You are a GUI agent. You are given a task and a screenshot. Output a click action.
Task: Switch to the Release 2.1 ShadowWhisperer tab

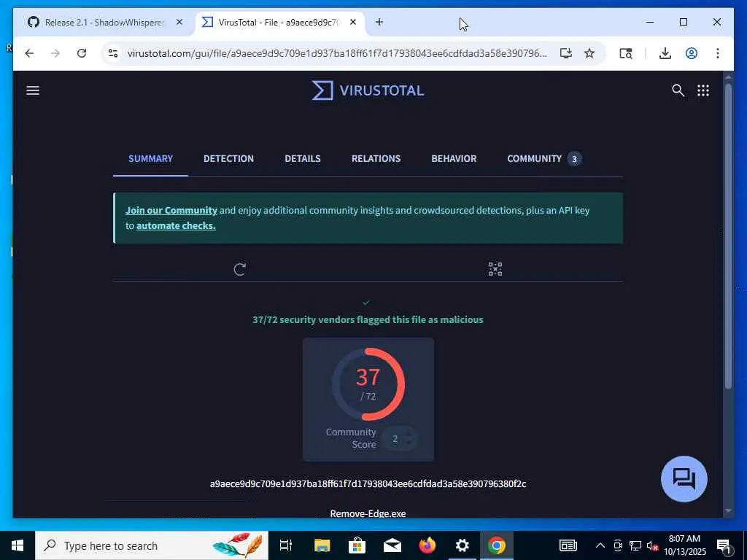[104, 23]
